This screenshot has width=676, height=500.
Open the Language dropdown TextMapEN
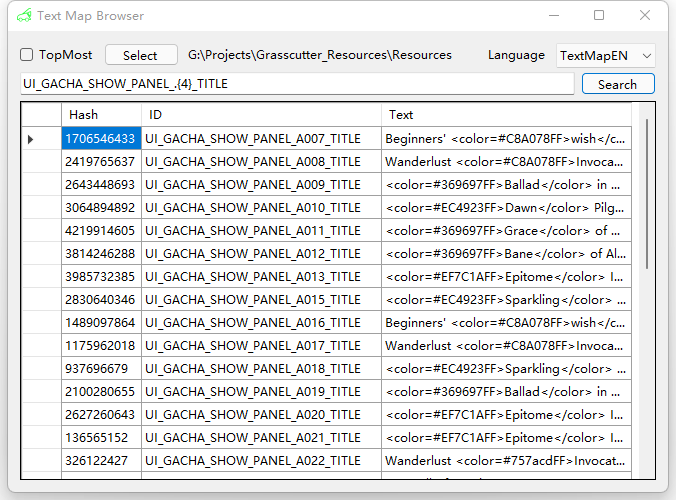pos(605,55)
